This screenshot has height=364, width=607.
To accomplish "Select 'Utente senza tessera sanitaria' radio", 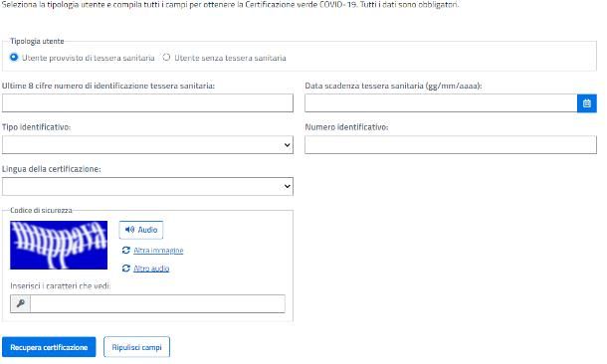I will (x=166, y=58).
